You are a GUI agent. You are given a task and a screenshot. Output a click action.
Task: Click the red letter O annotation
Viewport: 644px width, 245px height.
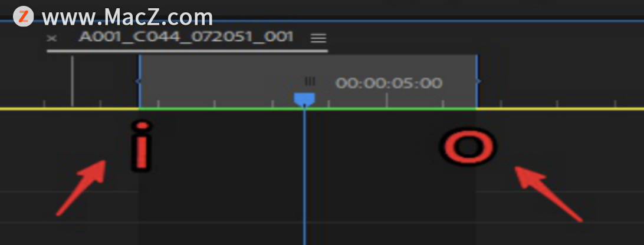468,147
